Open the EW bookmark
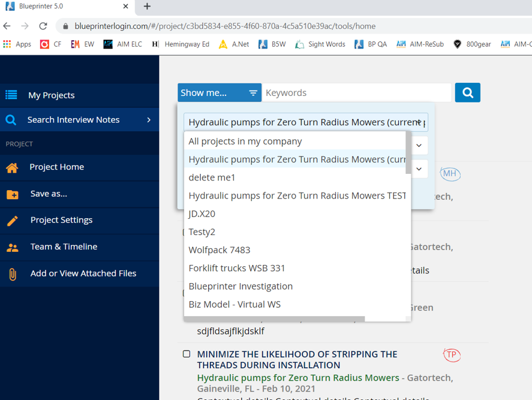Screen dimensions: 532x400 [x=82, y=44]
